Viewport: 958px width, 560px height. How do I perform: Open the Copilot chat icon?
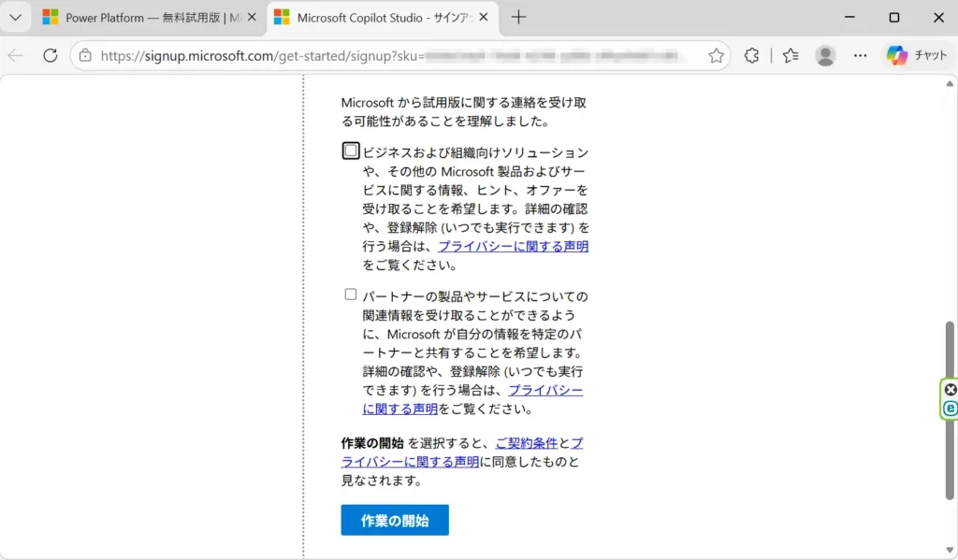coord(917,56)
